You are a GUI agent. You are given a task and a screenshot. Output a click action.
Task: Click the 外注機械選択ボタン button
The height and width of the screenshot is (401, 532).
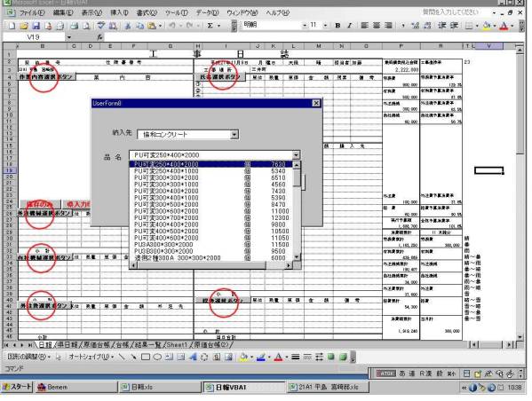pos(44,213)
